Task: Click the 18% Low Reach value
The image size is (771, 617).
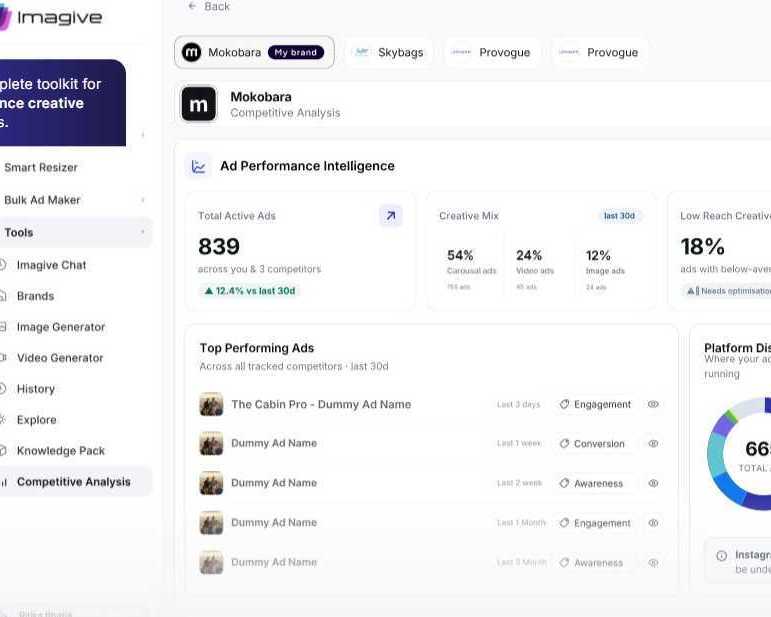Action: [x=702, y=246]
